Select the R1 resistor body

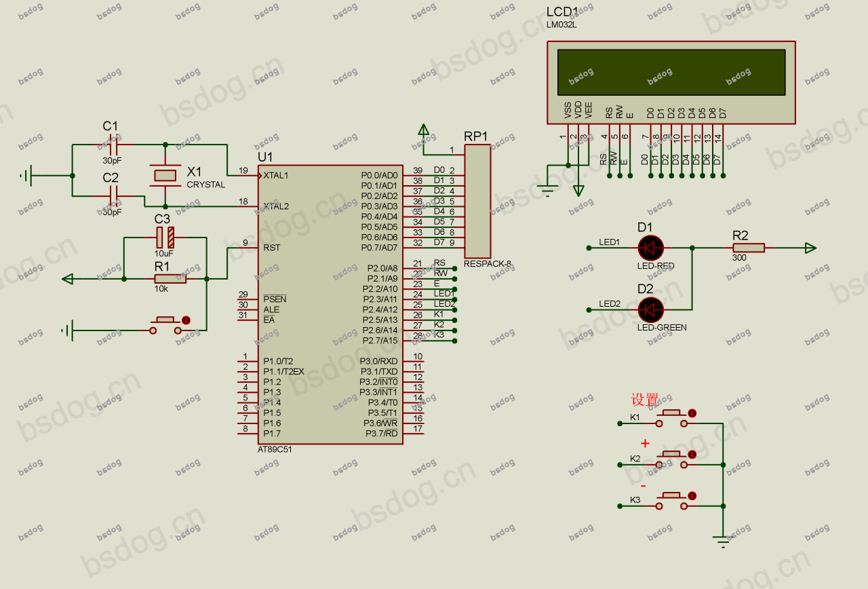[170, 278]
